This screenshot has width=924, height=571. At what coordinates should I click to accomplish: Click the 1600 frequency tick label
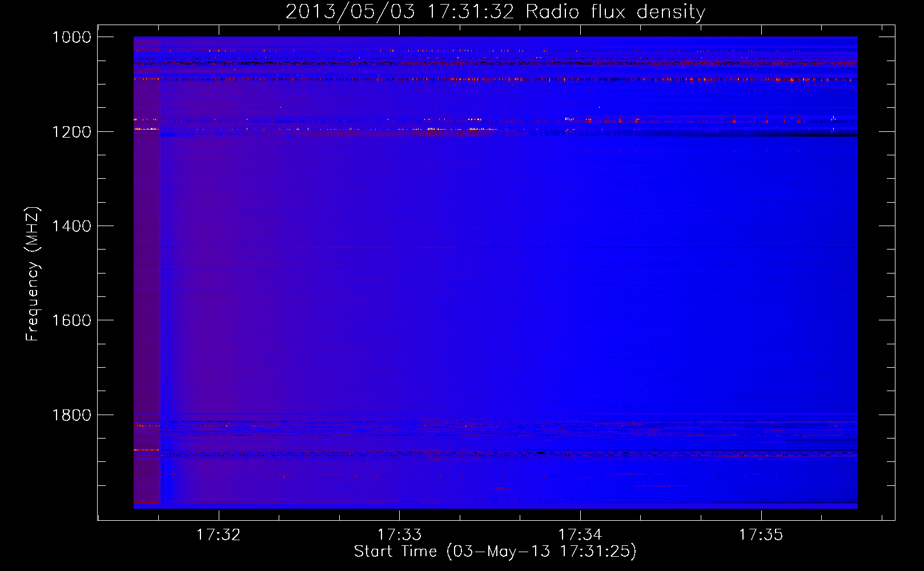coord(72,320)
